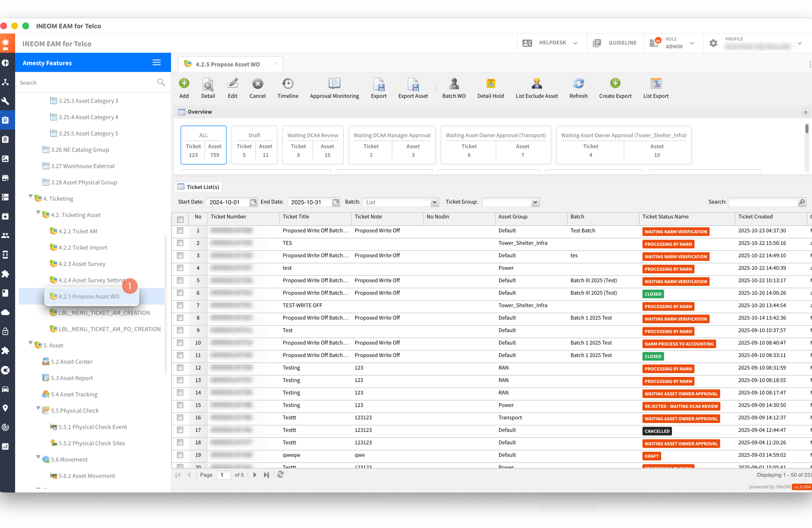812x528 pixels.
Task: Click Export Asset toolbar icon
Action: (413, 84)
